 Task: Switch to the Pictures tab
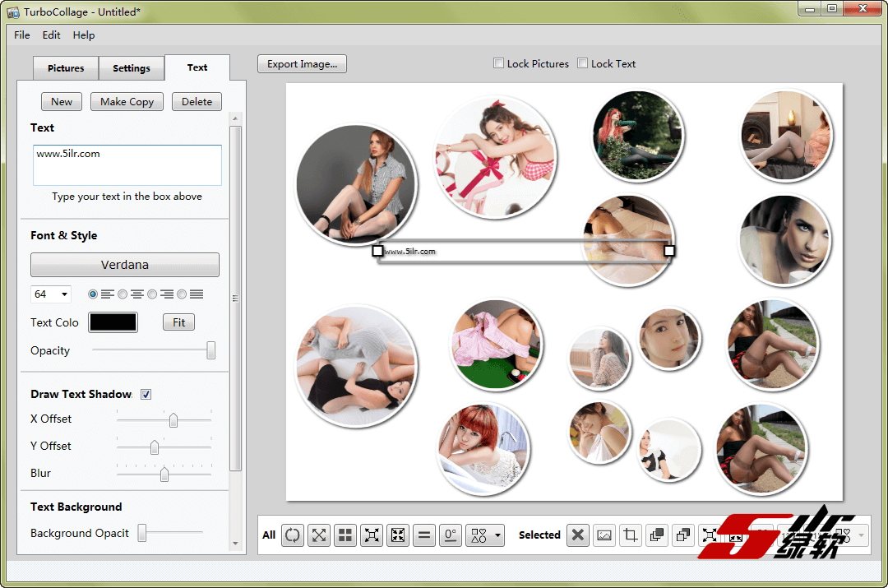coord(66,68)
